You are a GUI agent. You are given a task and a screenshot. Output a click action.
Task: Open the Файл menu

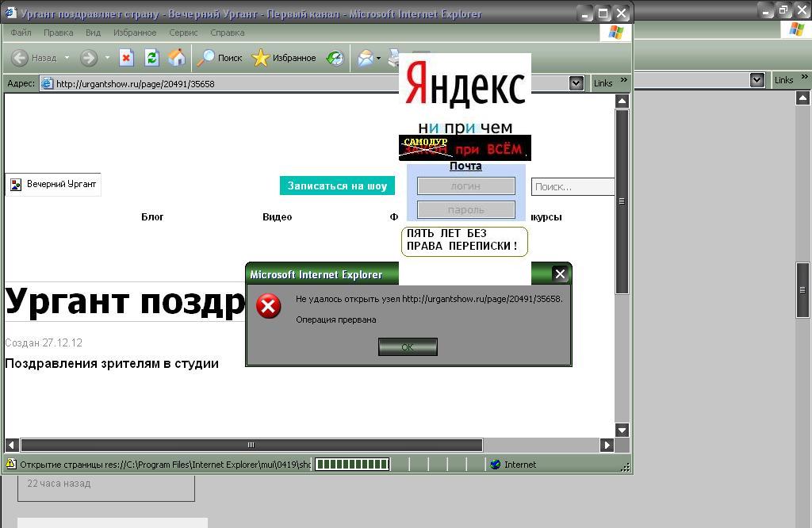coord(21,33)
